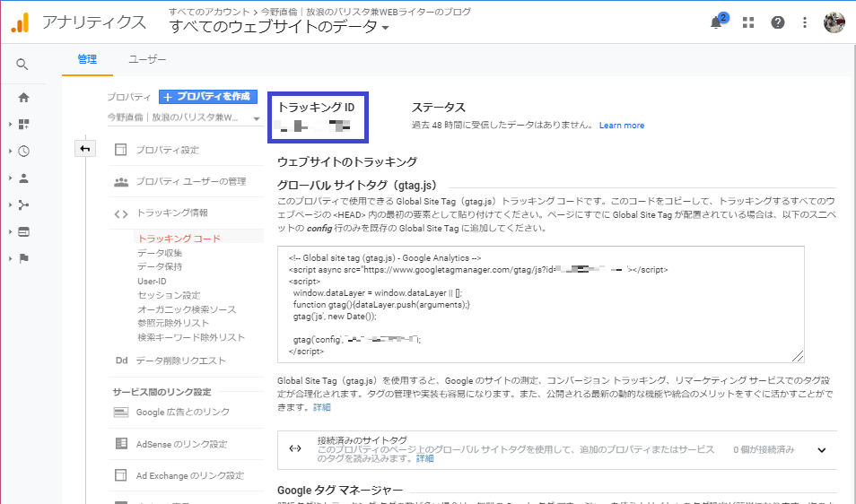Select オーガニック検索ソース menu item
The width and height of the screenshot is (856, 504).
[187, 309]
